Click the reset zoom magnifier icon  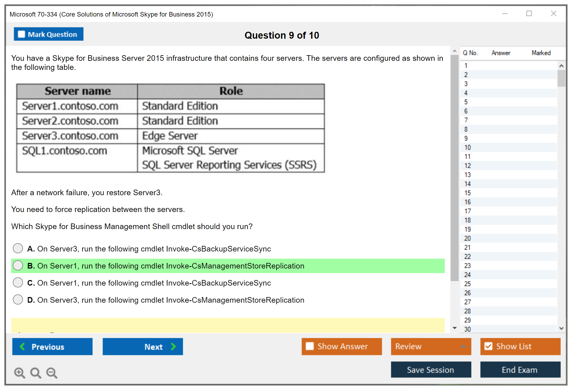pyautogui.click(x=36, y=373)
